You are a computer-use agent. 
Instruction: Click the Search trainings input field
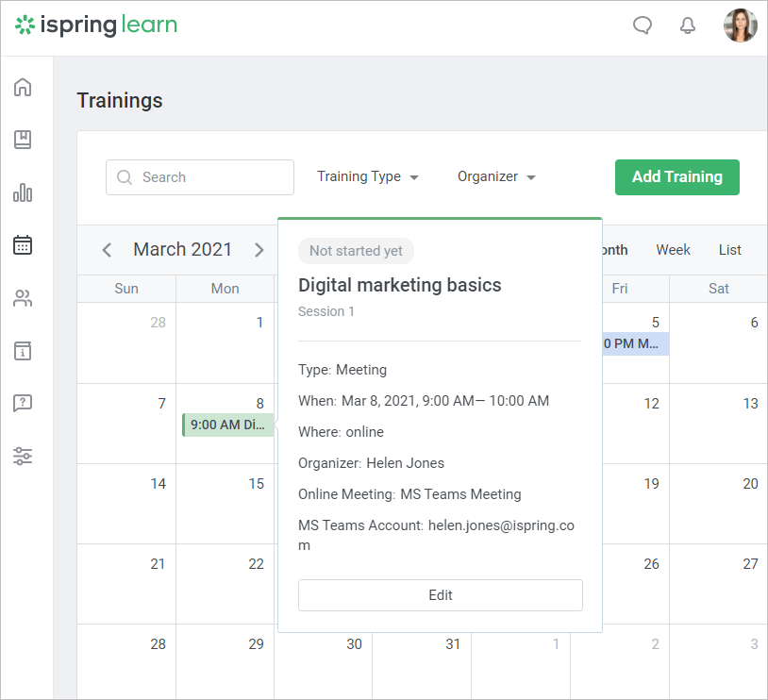click(x=200, y=177)
